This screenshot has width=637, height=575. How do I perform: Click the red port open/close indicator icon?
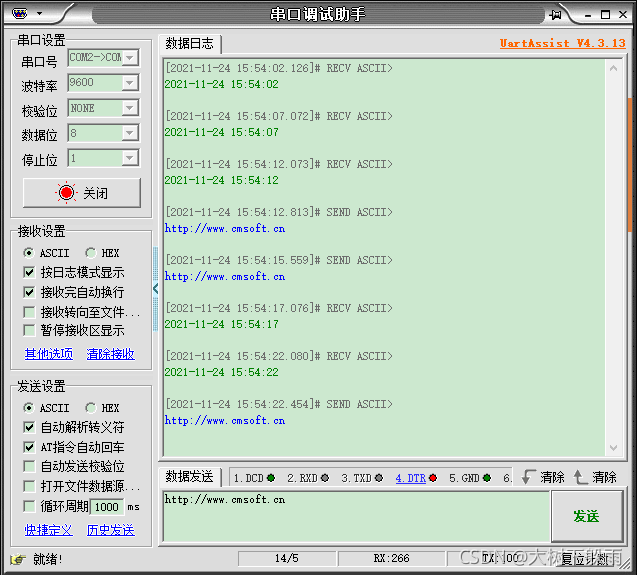click(x=66, y=193)
